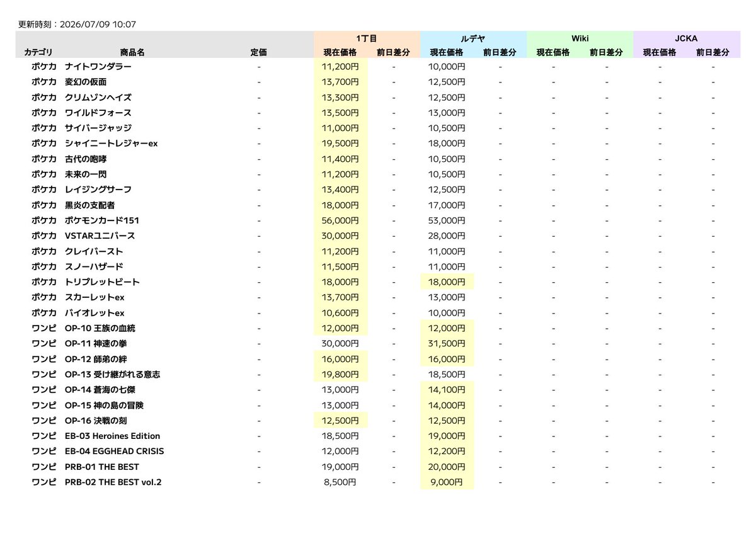Select the Wiki column group header
This screenshot has width=756, height=534.
(x=580, y=38)
